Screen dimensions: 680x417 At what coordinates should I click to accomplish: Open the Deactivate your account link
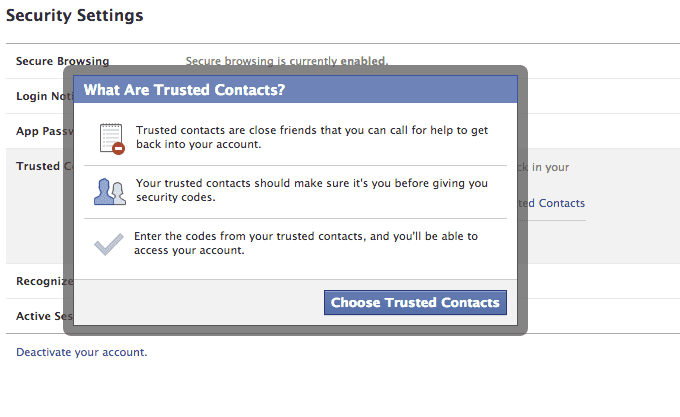click(82, 352)
